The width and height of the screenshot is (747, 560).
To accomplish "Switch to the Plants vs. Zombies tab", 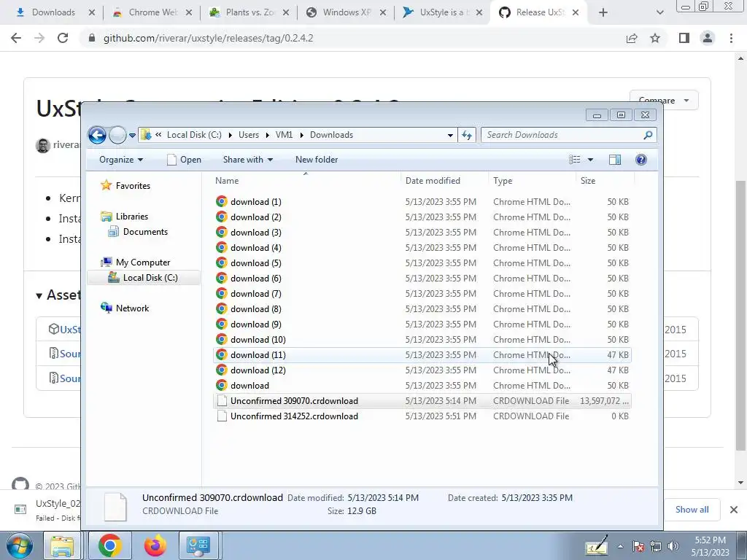I will 249,12.
